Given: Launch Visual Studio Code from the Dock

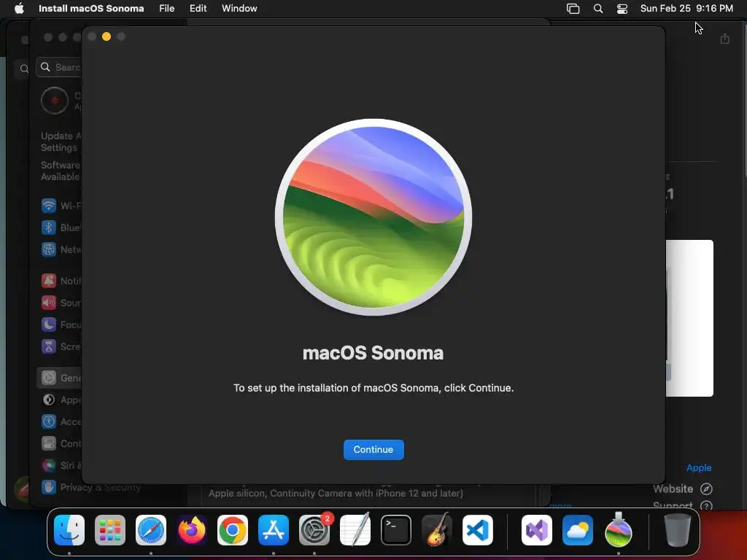Looking at the screenshot, I should coord(478,530).
